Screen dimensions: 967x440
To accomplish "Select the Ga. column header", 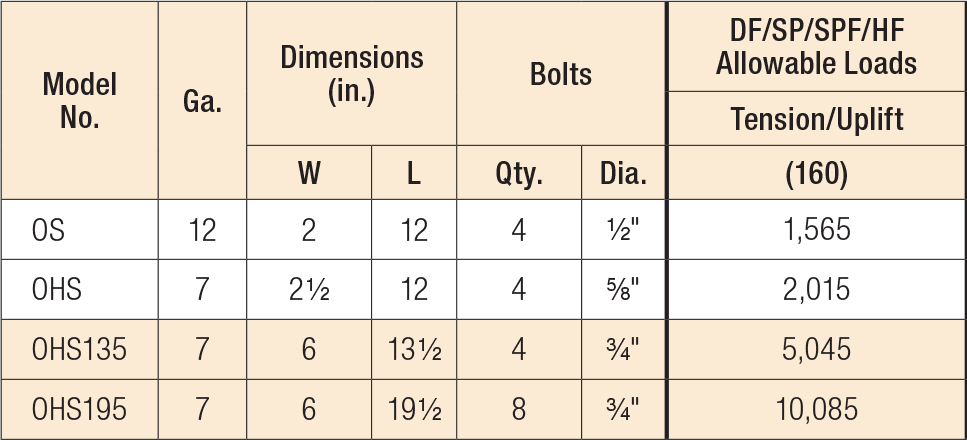I will pos(202,100).
